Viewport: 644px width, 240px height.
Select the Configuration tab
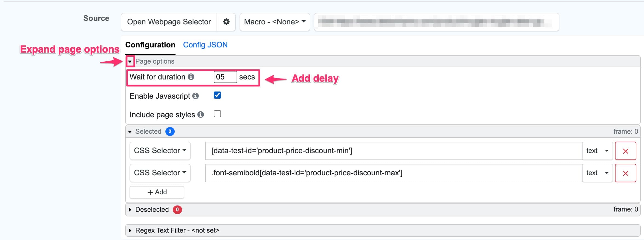pos(150,45)
